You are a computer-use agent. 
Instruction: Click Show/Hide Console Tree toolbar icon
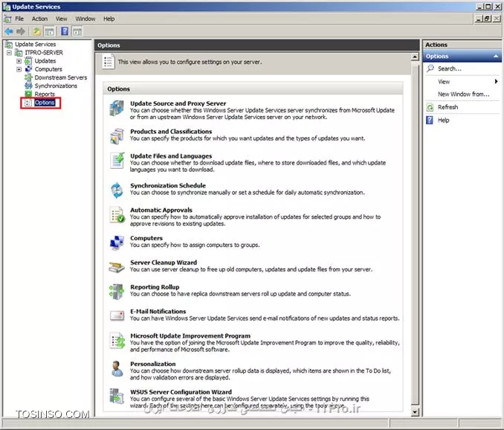(49, 31)
